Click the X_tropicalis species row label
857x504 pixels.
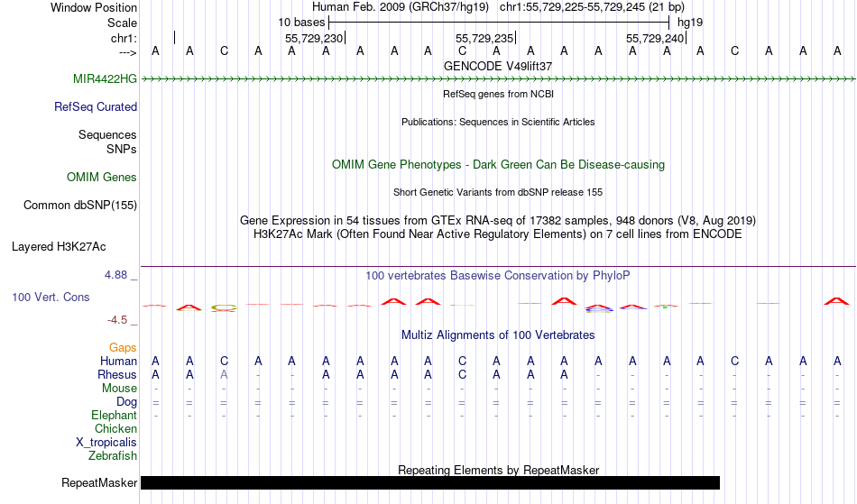[106, 443]
